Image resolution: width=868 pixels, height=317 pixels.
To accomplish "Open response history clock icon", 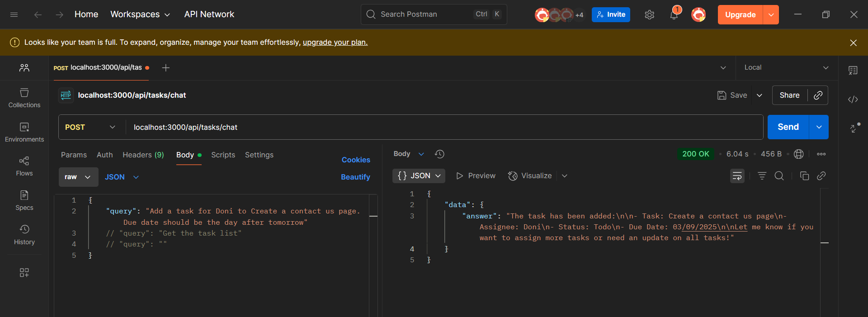I will point(439,154).
